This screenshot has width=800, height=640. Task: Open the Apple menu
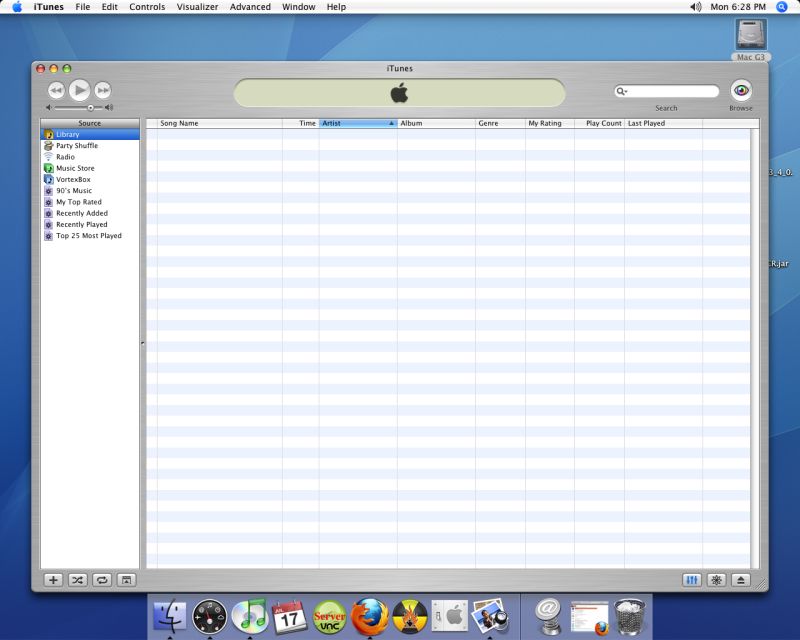click(x=17, y=7)
